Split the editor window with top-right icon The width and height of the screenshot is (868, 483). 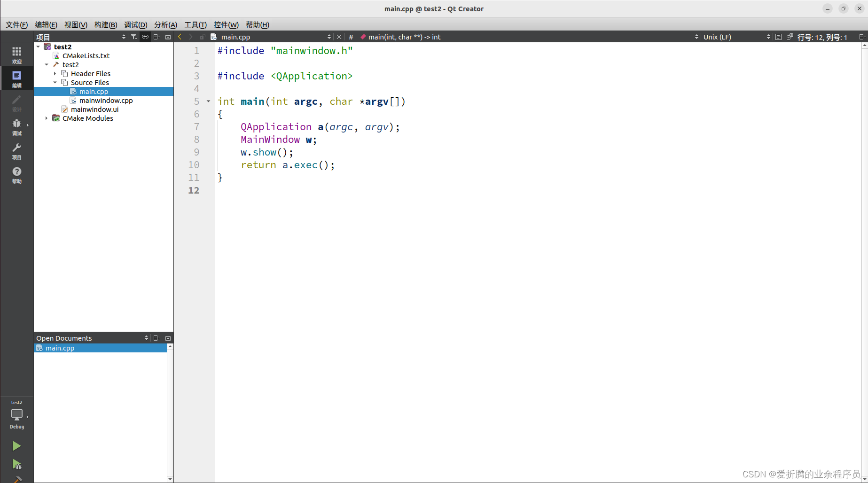(862, 37)
